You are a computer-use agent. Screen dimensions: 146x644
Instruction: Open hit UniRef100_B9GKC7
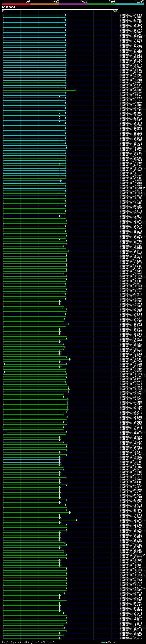pyautogui.click(x=131, y=30)
